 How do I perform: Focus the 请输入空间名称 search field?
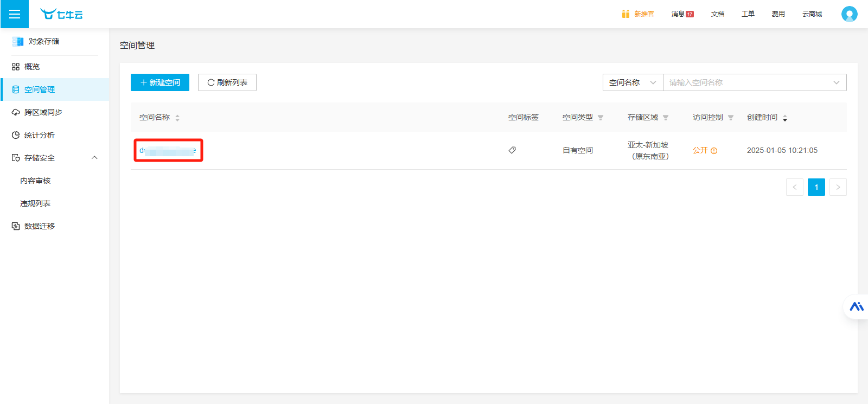click(x=746, y=82)
